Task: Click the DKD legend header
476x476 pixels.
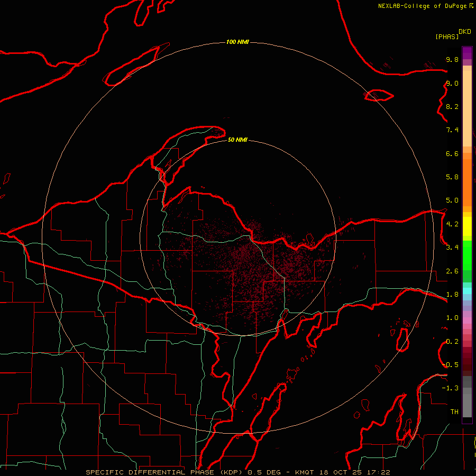Action: coord(465,31)
